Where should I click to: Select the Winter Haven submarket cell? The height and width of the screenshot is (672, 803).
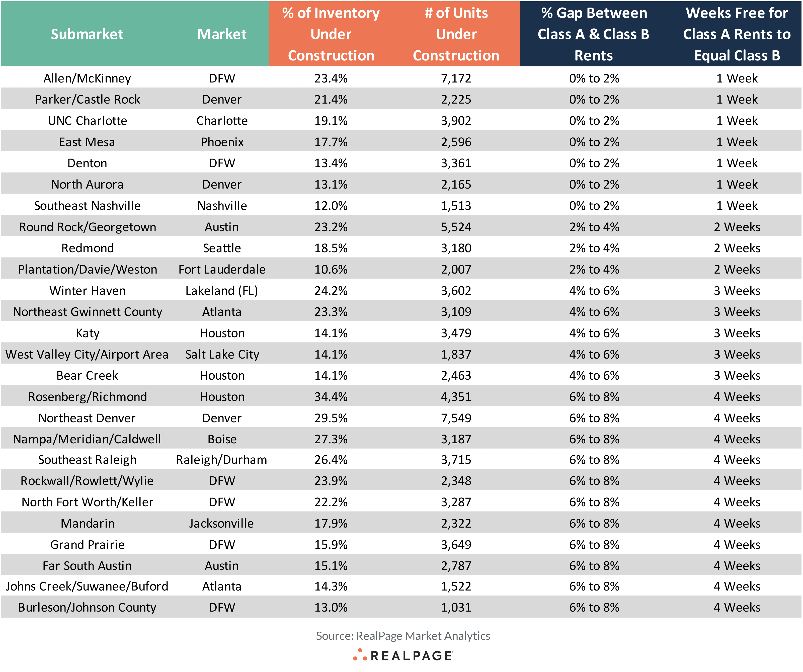point(87,291)
